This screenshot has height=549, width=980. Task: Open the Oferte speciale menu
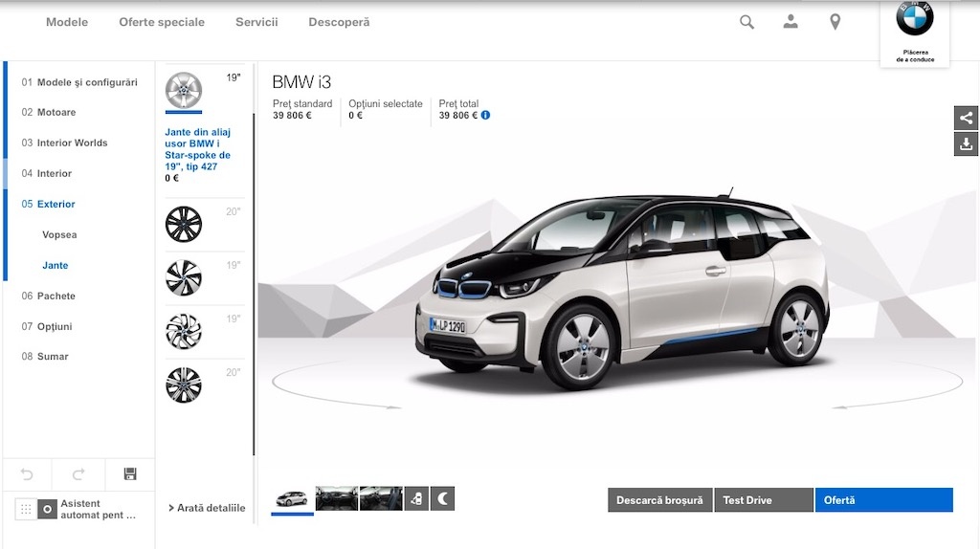tap(162, 22)
